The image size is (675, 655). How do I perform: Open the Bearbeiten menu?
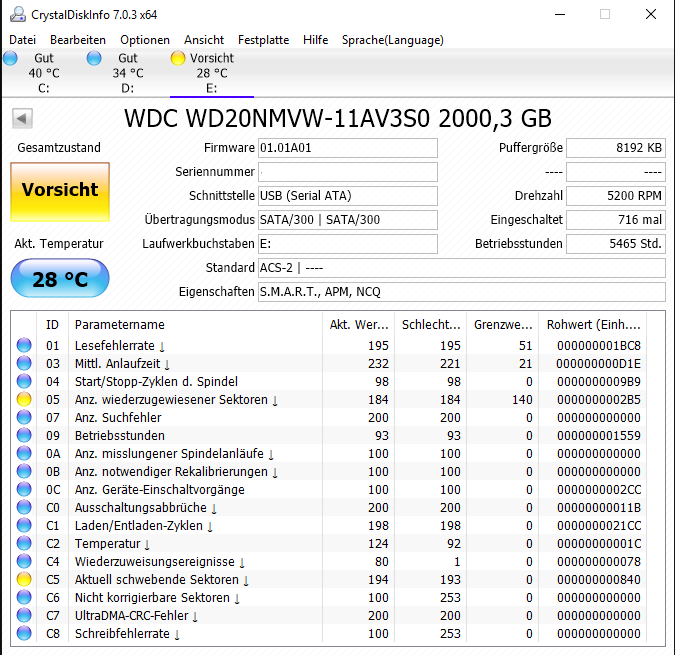78,40
